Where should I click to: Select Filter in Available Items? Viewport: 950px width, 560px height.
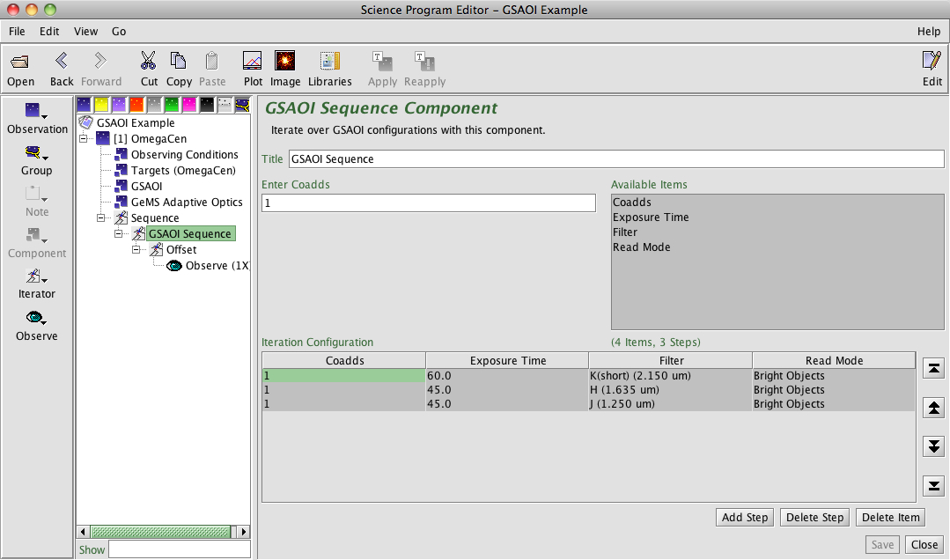tap(624, 232)
